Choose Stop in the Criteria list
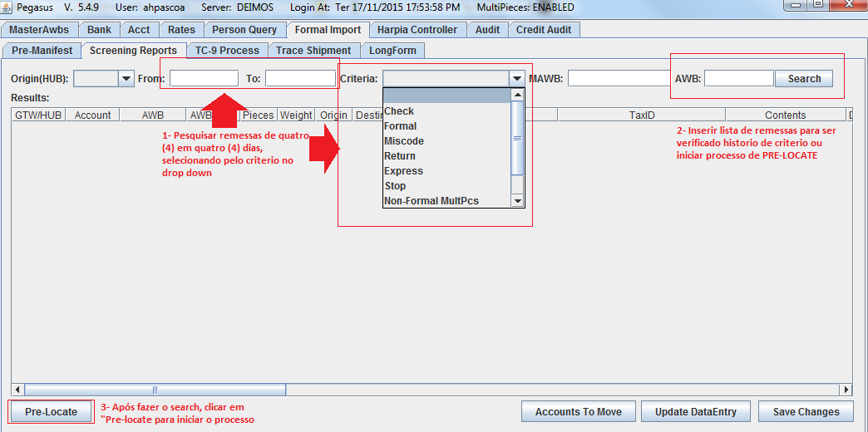 (x=446, y=186)
